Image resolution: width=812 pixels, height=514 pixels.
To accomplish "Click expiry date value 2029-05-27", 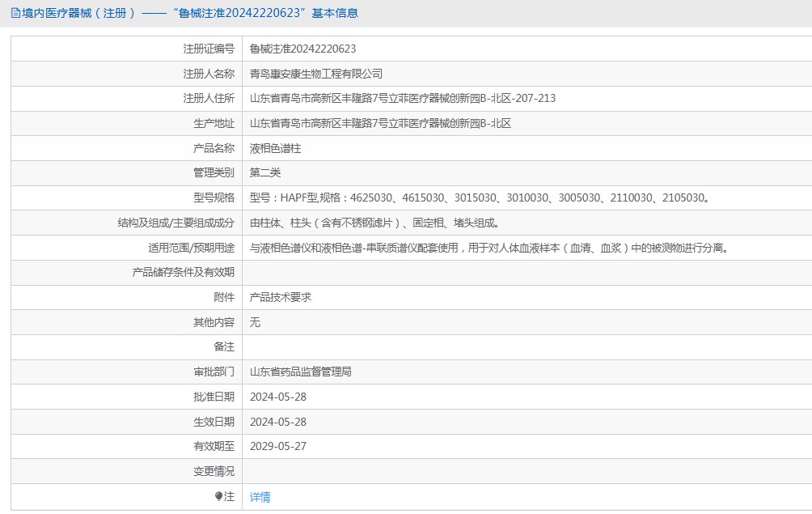I will (277, 446).
